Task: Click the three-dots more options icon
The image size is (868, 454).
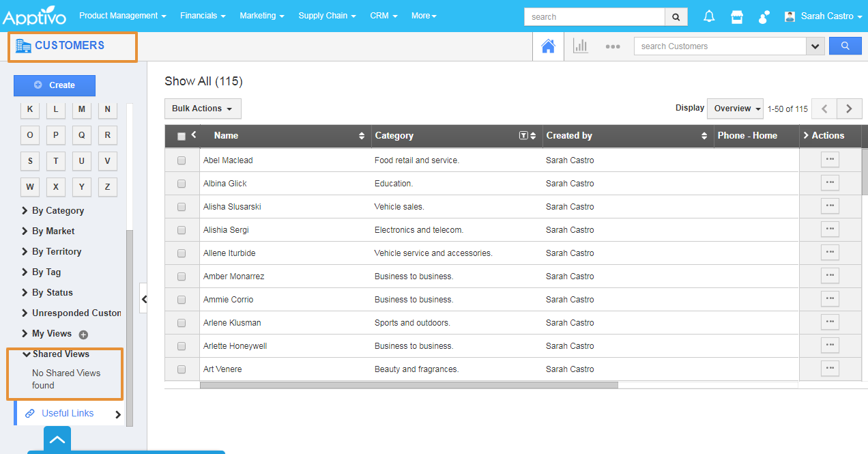Action: click(613, 46)
